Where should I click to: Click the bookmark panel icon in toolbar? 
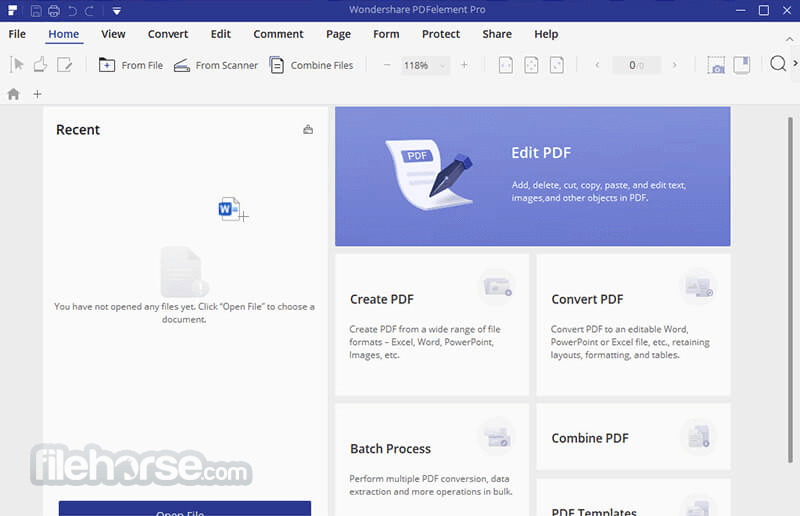tap(741, 65)
